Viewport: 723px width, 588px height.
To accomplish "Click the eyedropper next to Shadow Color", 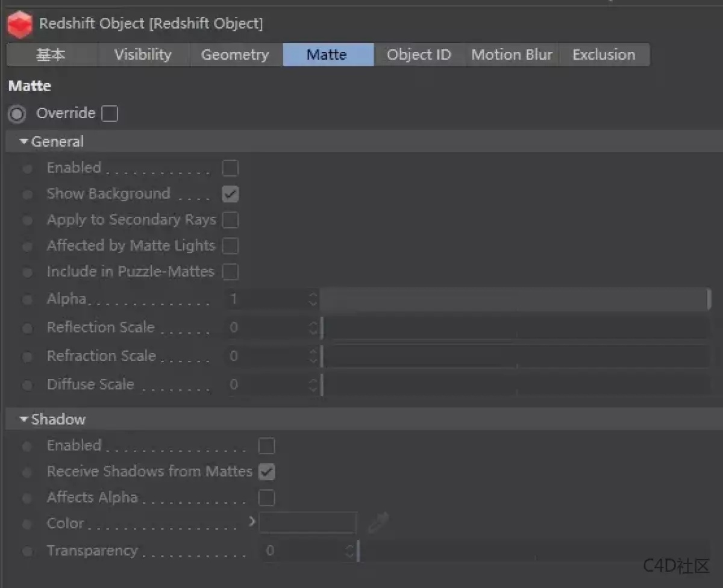I will pos(378,523).
